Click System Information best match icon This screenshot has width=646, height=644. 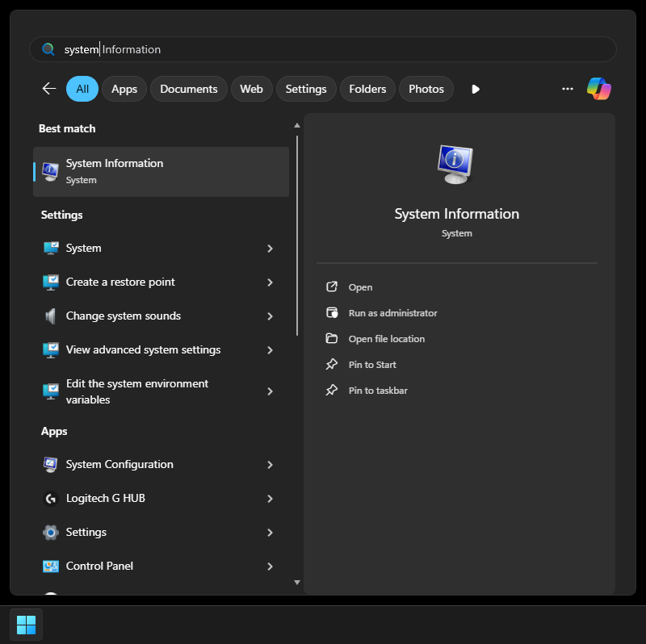50,171
